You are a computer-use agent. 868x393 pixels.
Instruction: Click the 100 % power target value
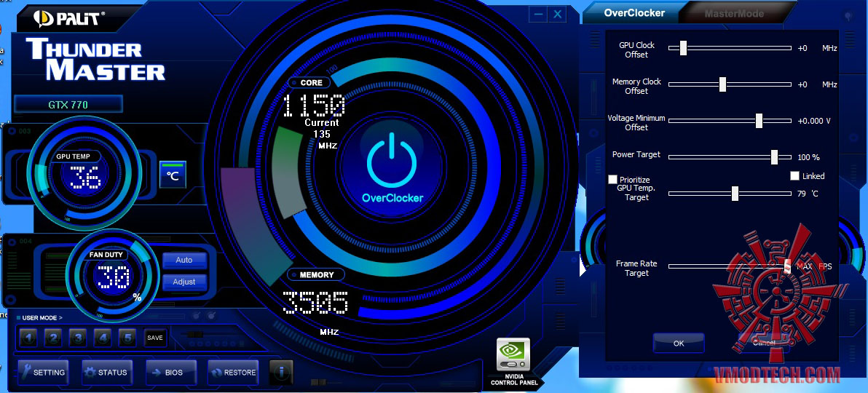(809, 157)
